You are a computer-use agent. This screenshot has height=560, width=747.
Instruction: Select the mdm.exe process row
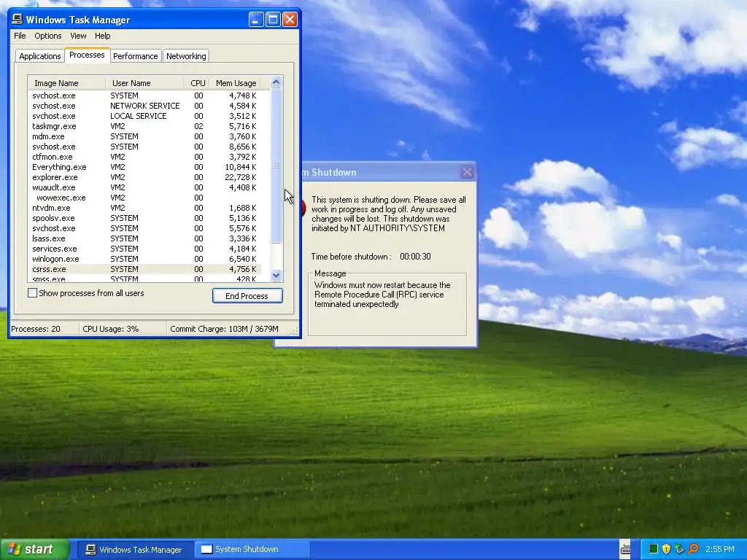click(144, 136)
